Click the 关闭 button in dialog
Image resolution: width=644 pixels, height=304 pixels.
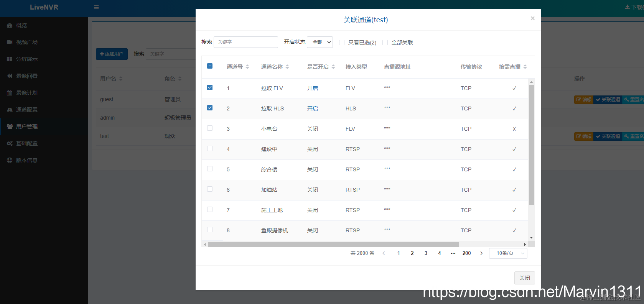click(524, 278)
